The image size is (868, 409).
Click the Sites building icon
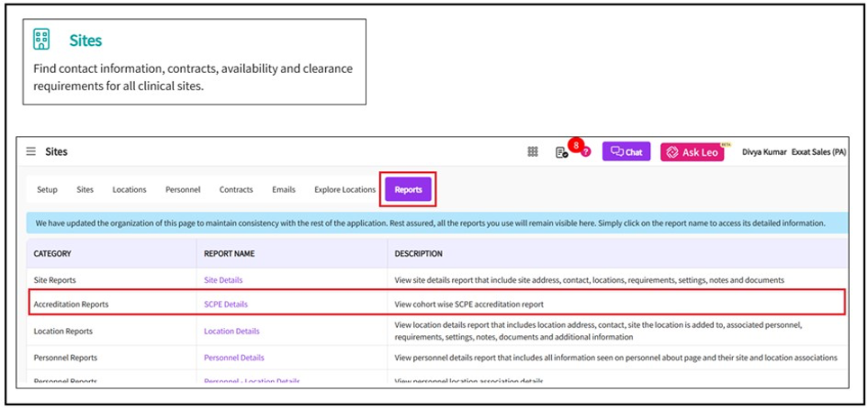click(41, 40)
